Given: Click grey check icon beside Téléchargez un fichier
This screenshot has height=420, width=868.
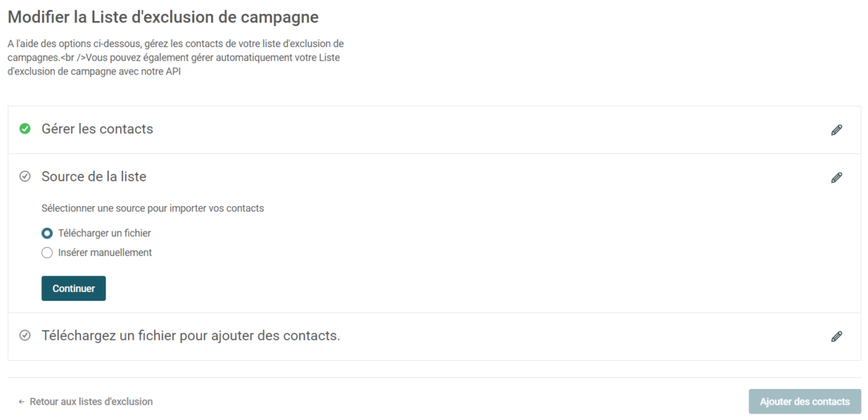Looking at the screenshot, I should [x=25, y=335].
